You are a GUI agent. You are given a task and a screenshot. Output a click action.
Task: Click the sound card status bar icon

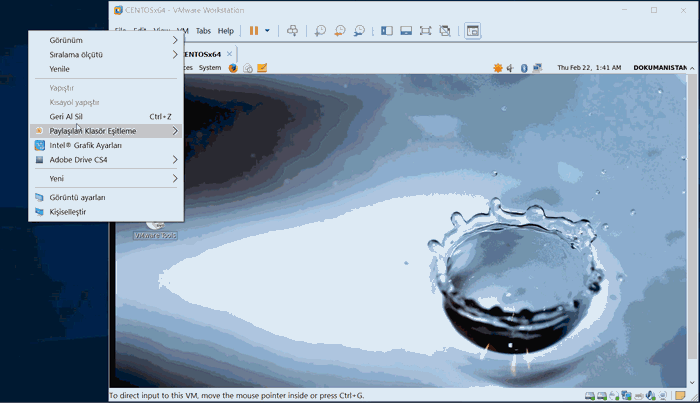point(651,396)
